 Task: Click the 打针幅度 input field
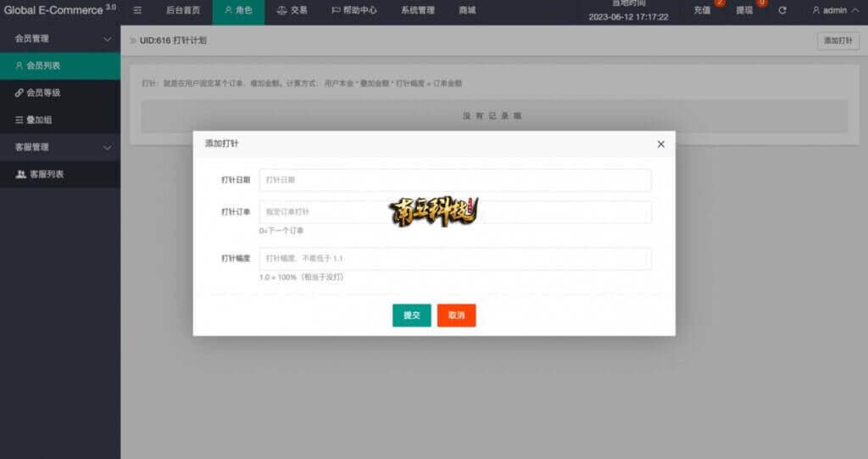pyautogui.click(x=454, y=258)
